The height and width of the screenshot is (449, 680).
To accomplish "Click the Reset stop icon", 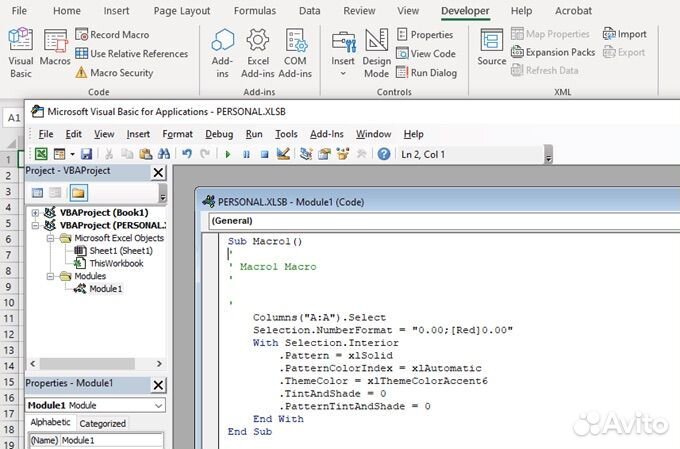I will point(265,154).
